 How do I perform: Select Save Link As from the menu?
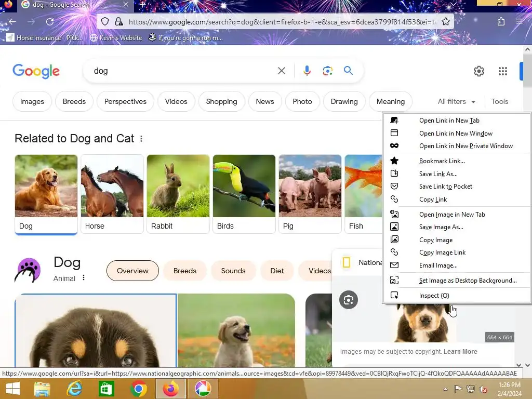(457, 174)
